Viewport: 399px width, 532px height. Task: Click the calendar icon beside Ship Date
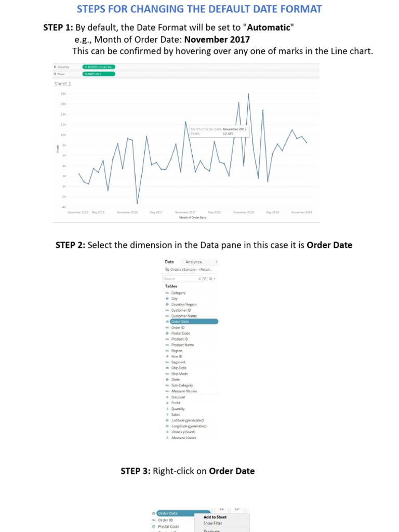167,368
